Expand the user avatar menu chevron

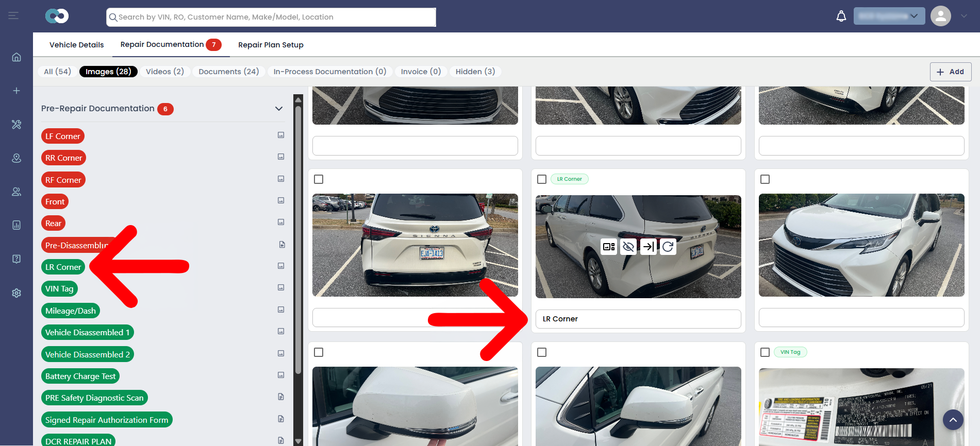point(964,16)
